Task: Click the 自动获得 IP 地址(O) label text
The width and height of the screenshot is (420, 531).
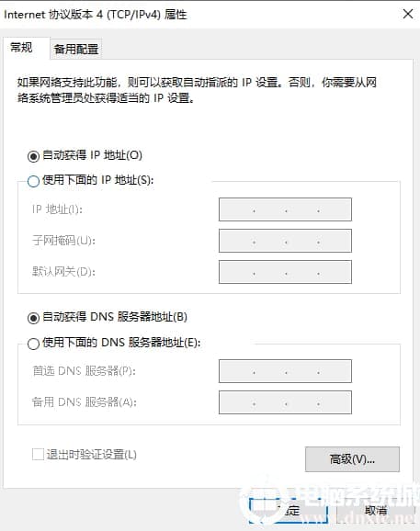Action: [x=92, y=155]
